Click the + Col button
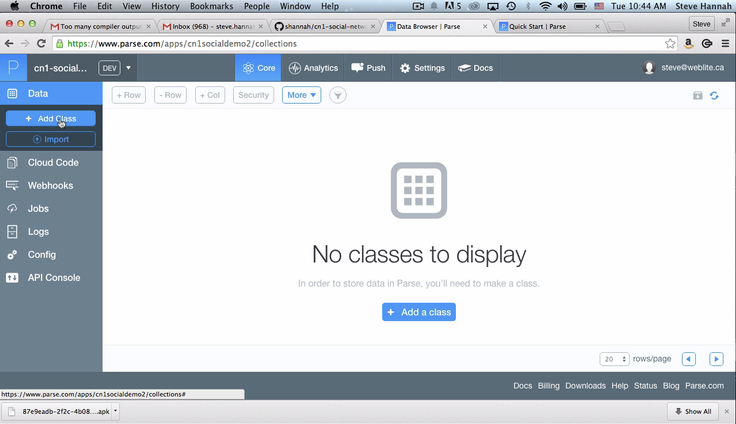 click(210, 95)
